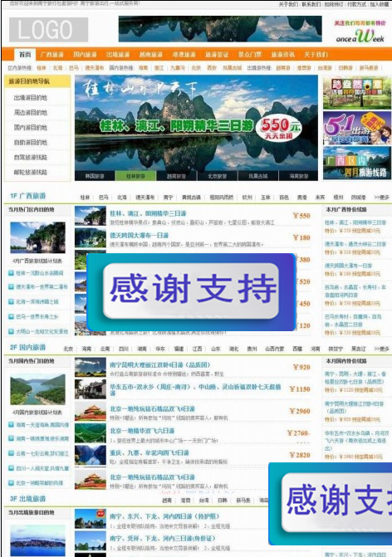Screen dimensions: 392x557
Task: Open the 德天跨国大瀑布一日游 tour link
Action: pyautogui.click(x=139, y=236)
